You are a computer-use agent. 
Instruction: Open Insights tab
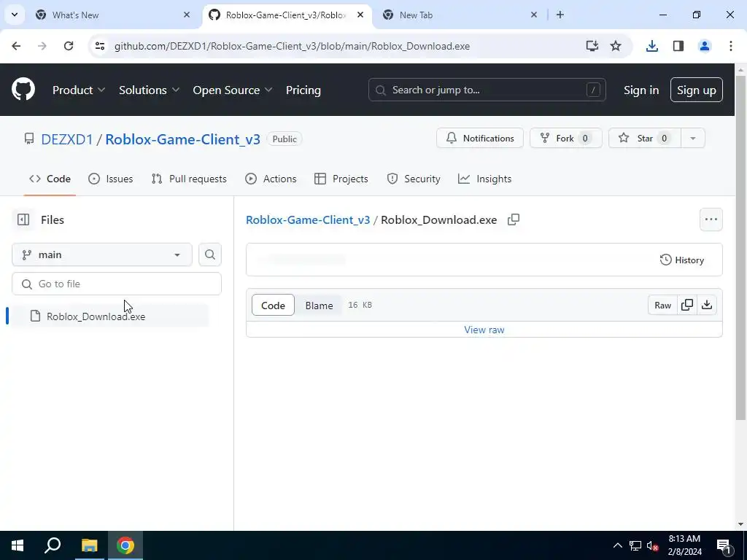[484, 179]
